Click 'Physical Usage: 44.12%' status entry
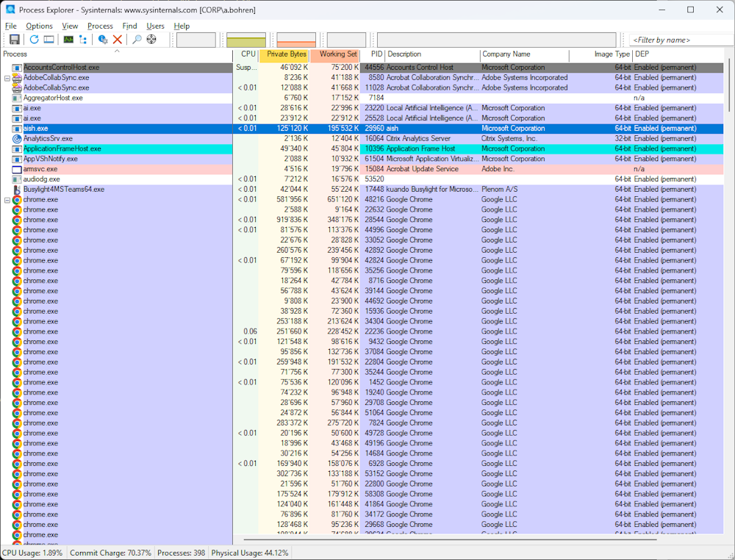The image size is (735, 560). click(x=250, y=553)
